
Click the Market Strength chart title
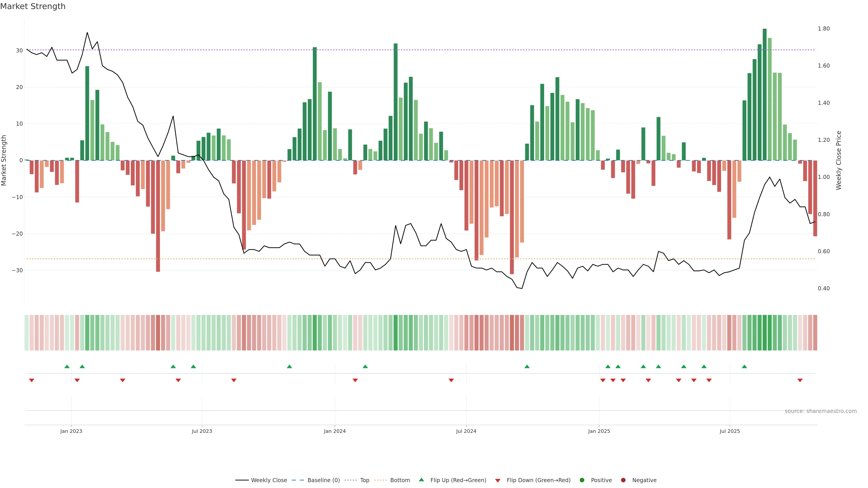pos(33,6)
